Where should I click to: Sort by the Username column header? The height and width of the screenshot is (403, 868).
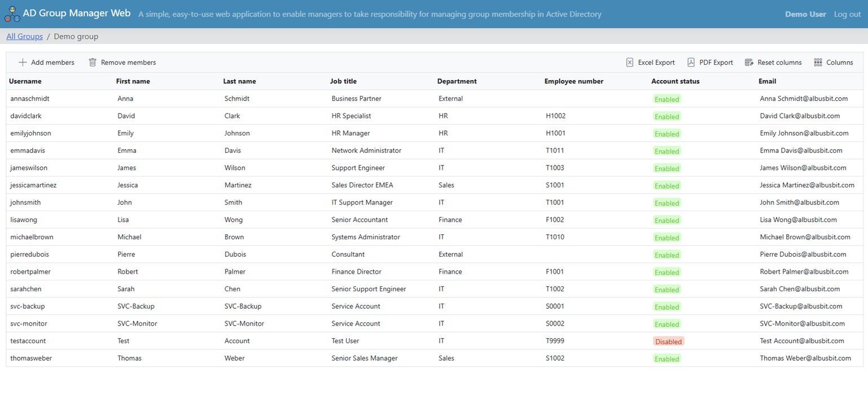25,81
